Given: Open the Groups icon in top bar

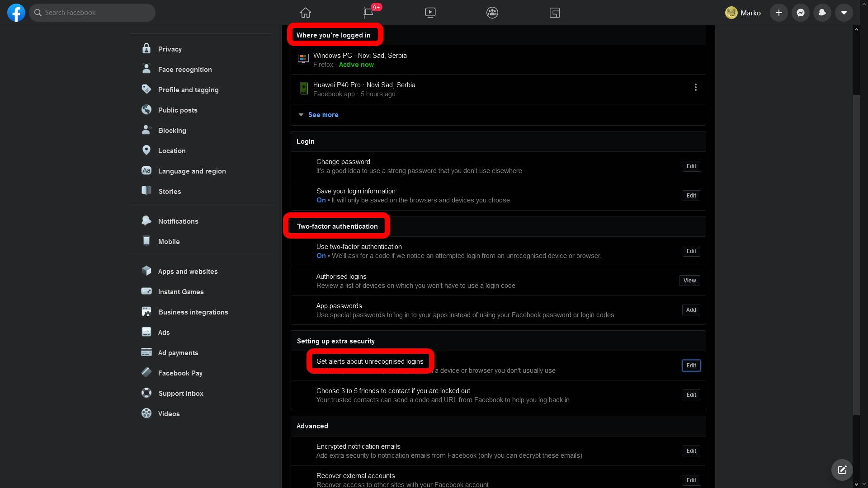Looking at the screenshot, I should point(492,13).
